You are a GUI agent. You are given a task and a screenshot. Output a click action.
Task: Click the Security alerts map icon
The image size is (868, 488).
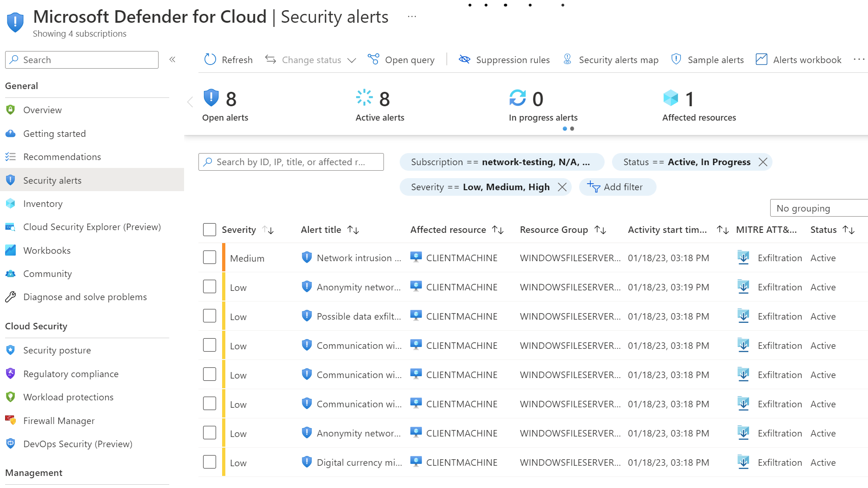pyautogui.click(x=567, y=59)
